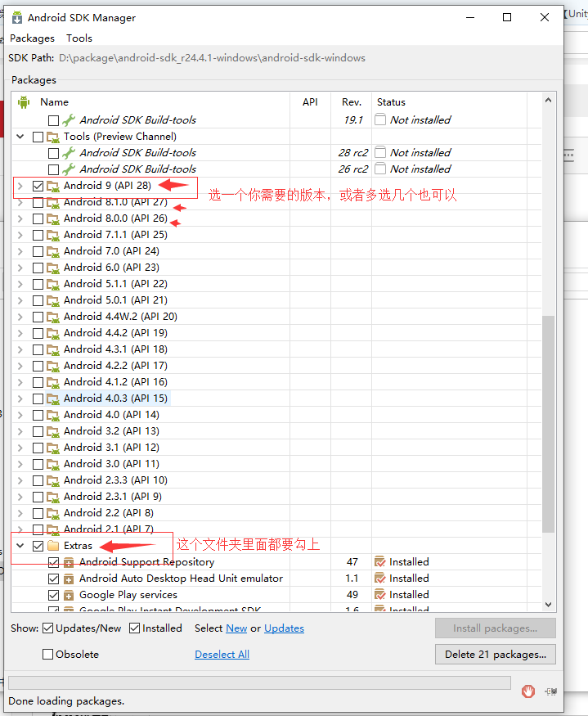Click the yellow Extras folder icon
The width and height of the screenshot is (588, 716).
click(53, 546)
